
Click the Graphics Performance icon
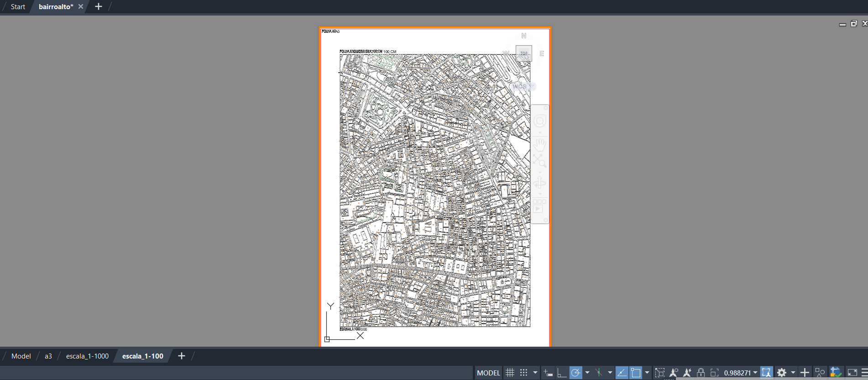tap(836, 373)
